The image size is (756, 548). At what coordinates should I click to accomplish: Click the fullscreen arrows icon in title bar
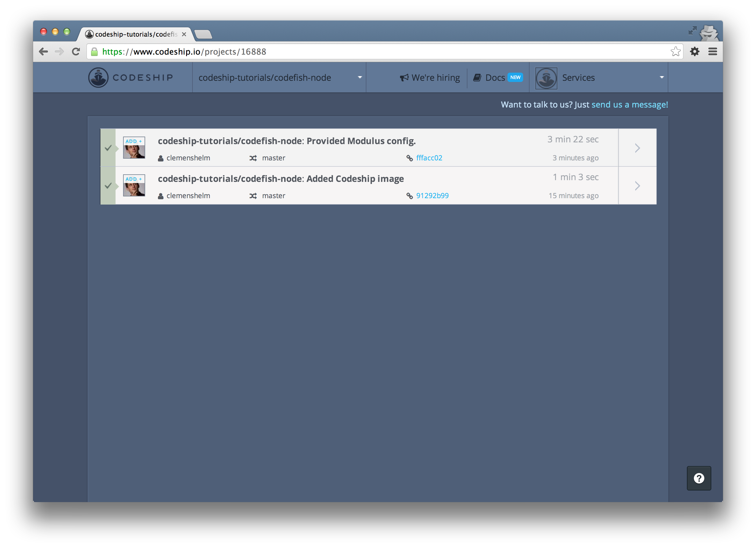(692, 31)
